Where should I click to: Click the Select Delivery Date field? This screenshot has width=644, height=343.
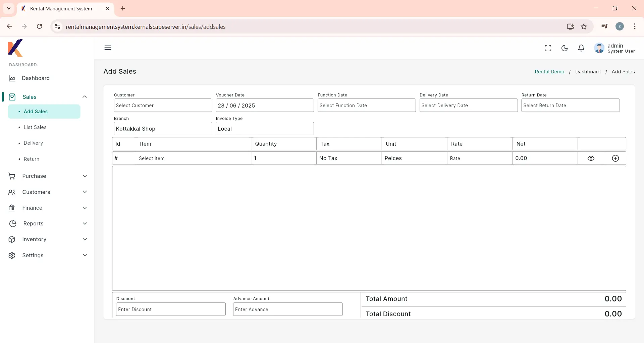point(469,106)
